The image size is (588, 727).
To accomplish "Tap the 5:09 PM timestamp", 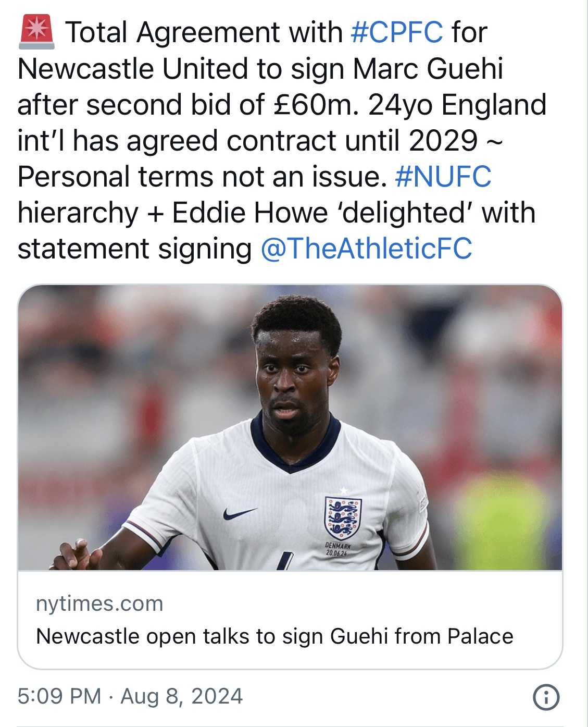I will (x=59, y=696).
